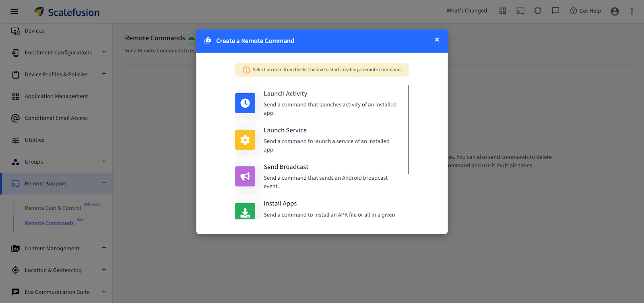Click the Remote Support cast icon

coord(15,184)
